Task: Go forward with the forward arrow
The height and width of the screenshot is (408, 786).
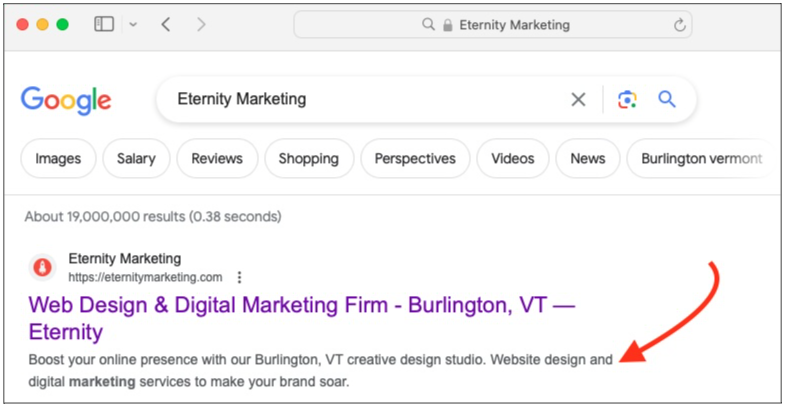Action: click(x=201, y=24)
